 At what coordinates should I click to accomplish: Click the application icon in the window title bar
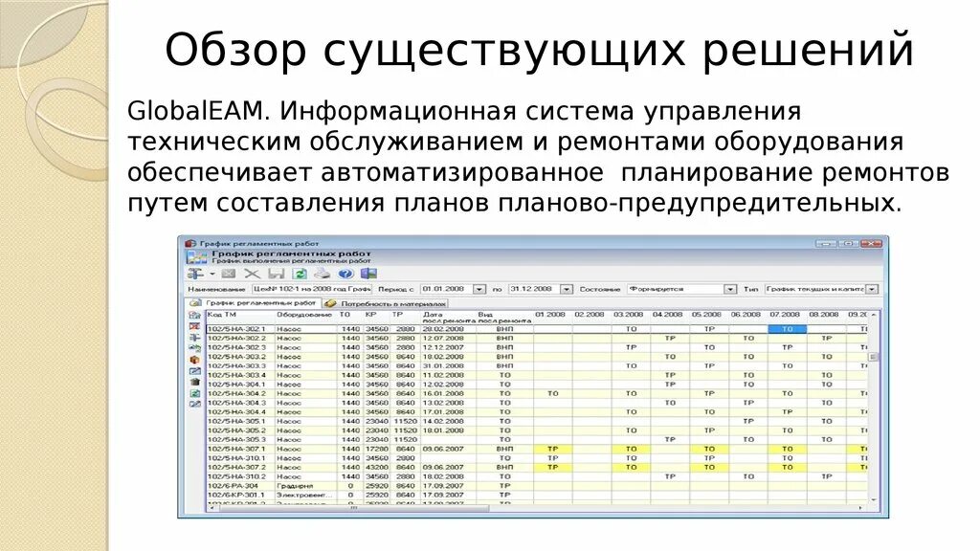(x=190, y=243)
